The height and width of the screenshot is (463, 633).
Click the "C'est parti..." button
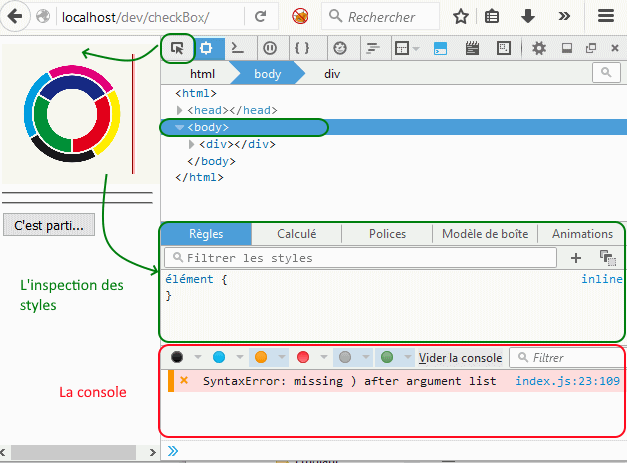click(49, 225)
